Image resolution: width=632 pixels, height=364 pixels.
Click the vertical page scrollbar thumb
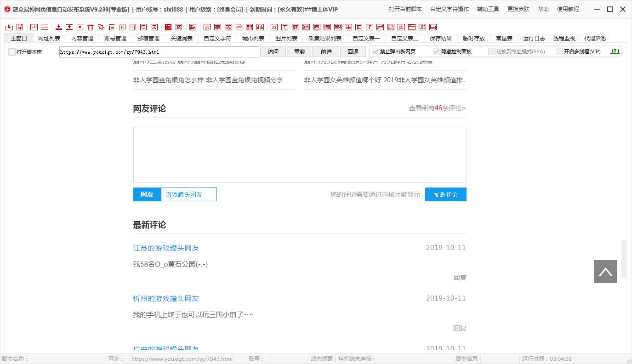click(x=624, y=258)
